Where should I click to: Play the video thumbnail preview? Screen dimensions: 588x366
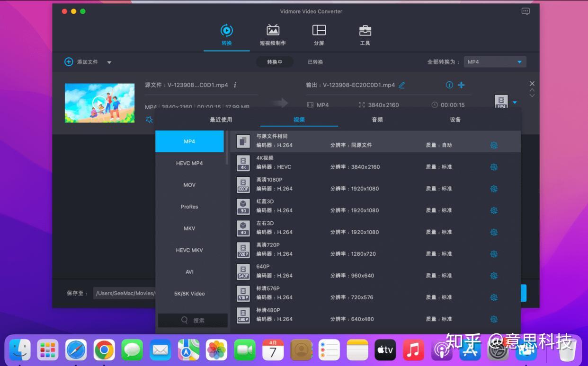point(99,103)
